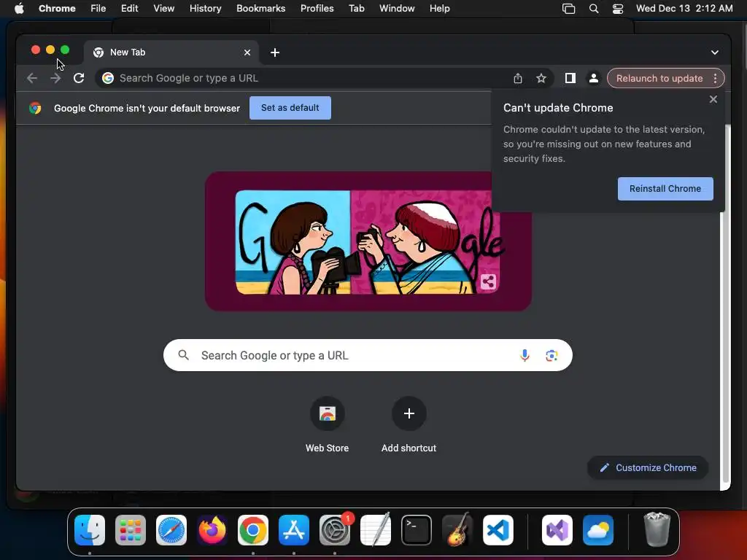The width and height of the screenshot is (747, 560).
Task: Open Terminal from the dock
Action: point(417,530)
